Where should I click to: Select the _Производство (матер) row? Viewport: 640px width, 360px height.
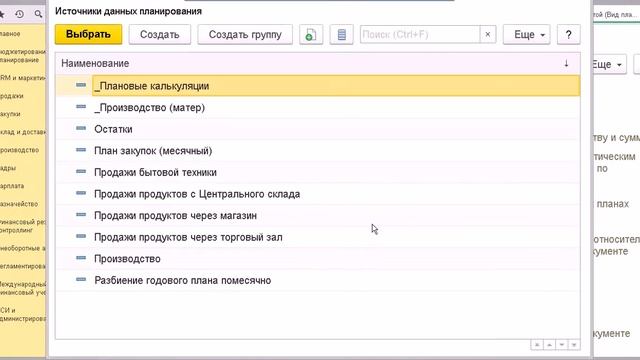click(318, 107)
